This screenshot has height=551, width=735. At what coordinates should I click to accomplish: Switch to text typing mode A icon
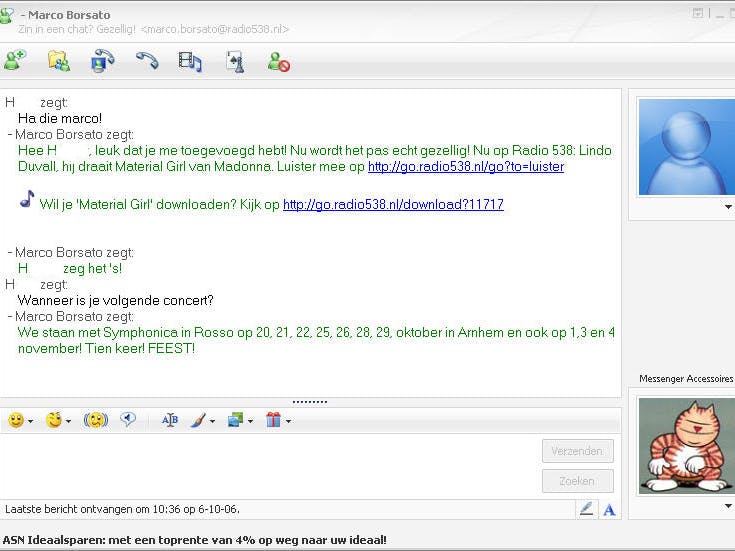pyautogui.click(x=609, y=510)
